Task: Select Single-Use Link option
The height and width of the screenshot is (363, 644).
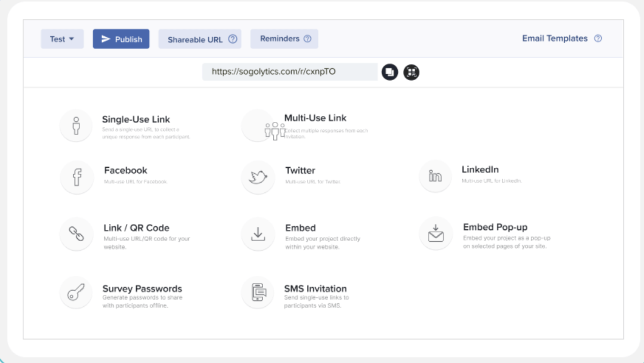Action: point(136,119)
